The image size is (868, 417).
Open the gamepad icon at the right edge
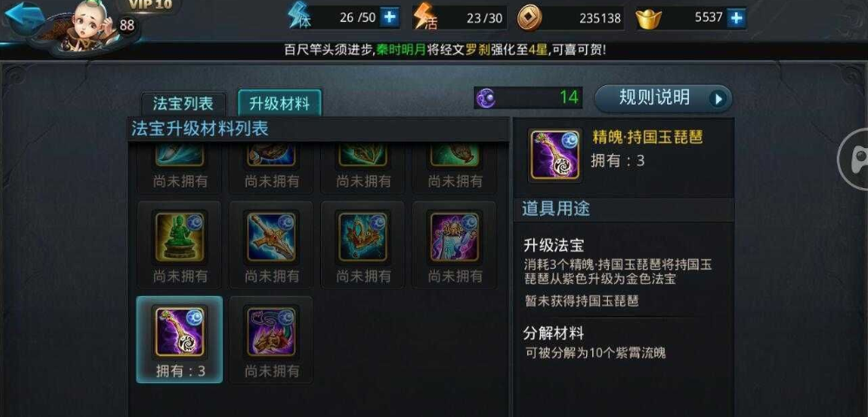pos(855,159)
